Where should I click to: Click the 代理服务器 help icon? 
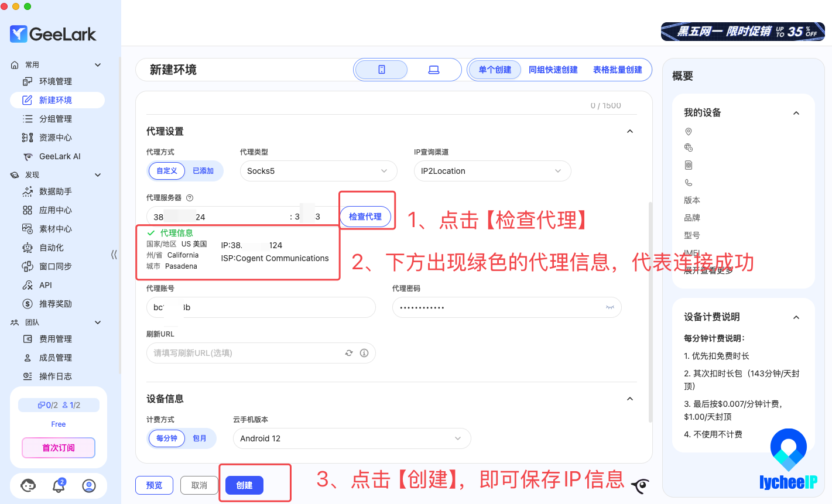pos(190,198)
